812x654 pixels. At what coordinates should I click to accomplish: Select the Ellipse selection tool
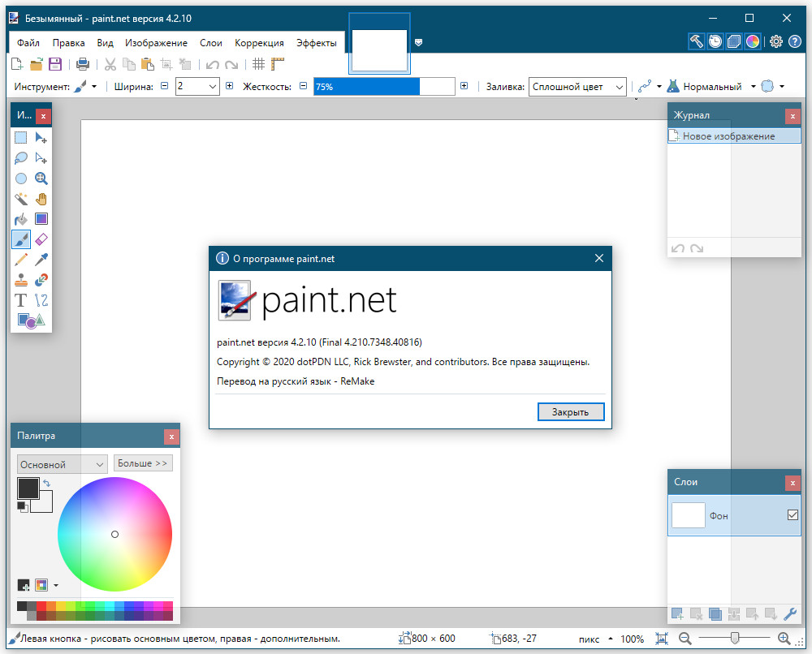click(20, 178)
